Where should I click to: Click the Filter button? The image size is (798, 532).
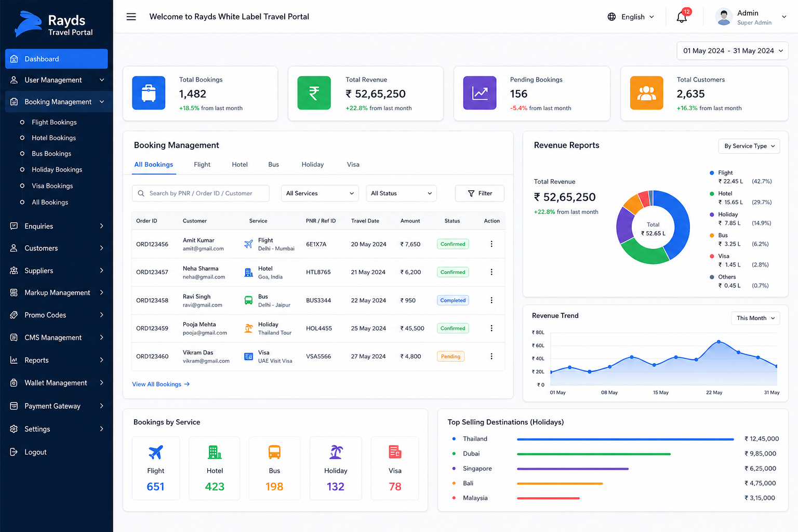[480, 193]
